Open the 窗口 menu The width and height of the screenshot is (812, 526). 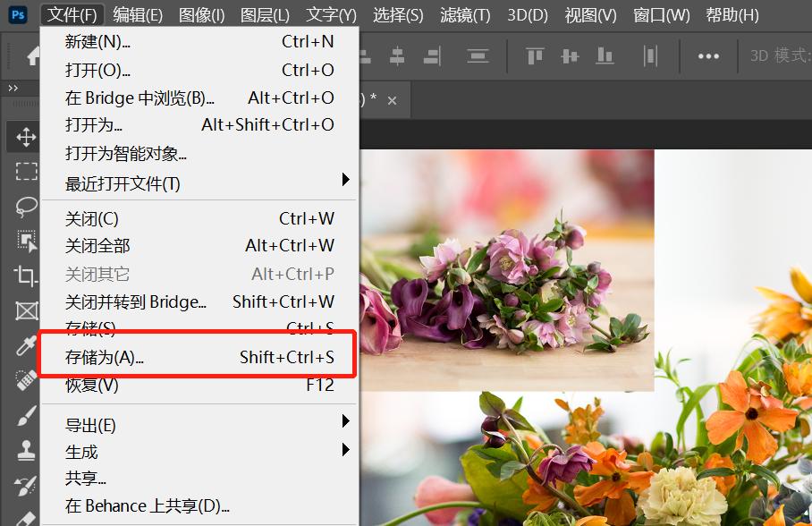(x=661, y=14)
